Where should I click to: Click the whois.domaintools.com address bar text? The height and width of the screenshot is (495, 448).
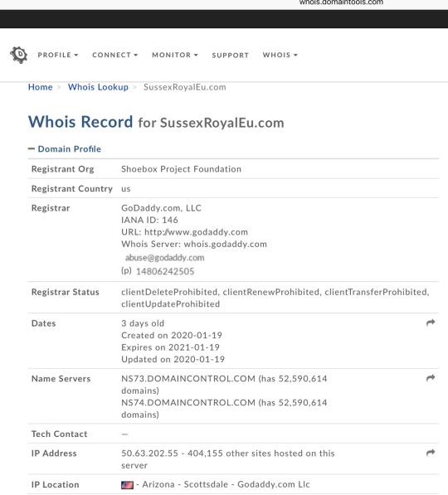click(x=341, y=2)
